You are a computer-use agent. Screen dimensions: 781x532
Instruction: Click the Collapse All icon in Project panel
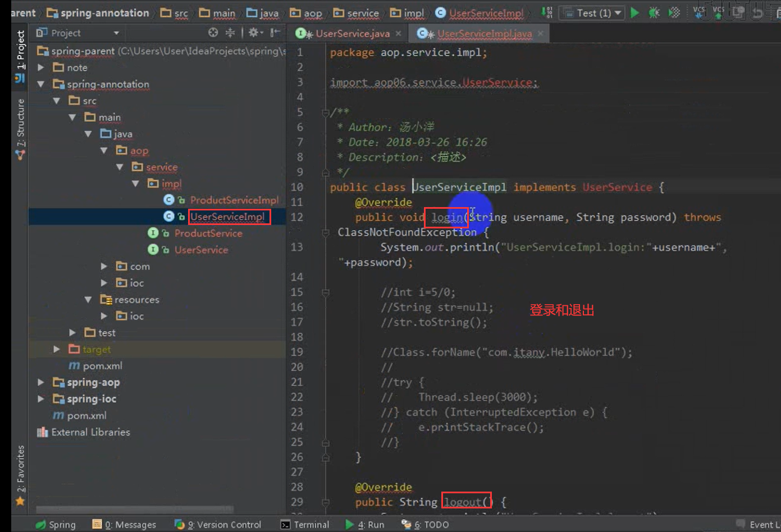(x=230, y=33)
